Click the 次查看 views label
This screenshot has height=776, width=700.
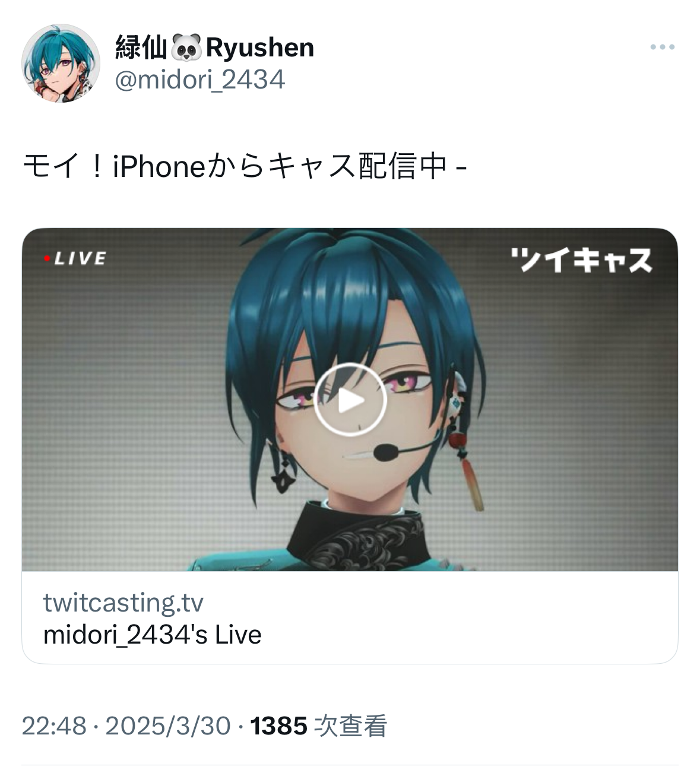pyautogui.click(x=350, y=726)
